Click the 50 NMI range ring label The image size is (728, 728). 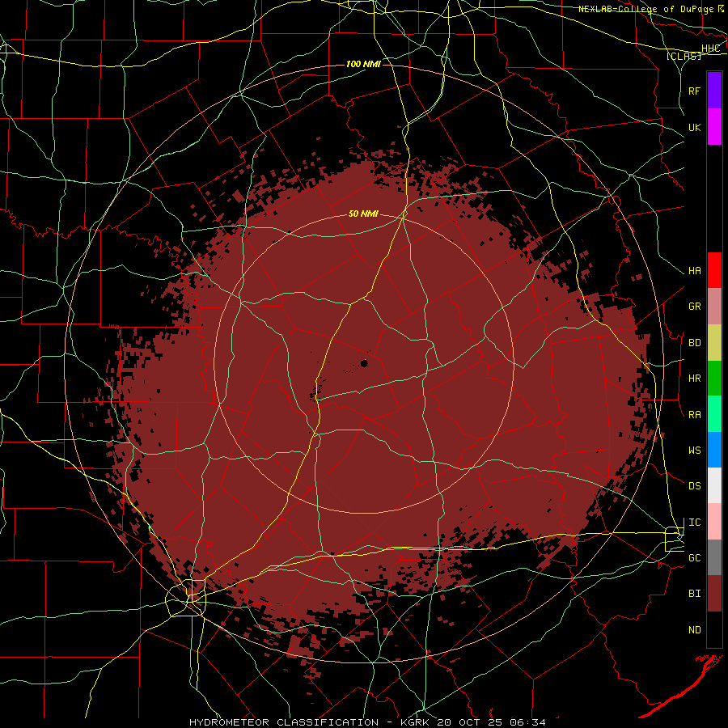363,214
